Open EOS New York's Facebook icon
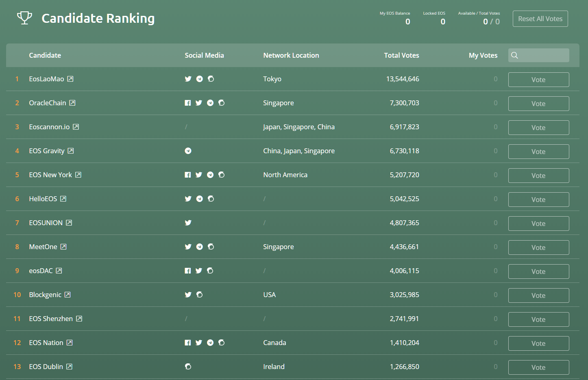Viewport: 588px width, 380px height. click(x=187, y=175)
